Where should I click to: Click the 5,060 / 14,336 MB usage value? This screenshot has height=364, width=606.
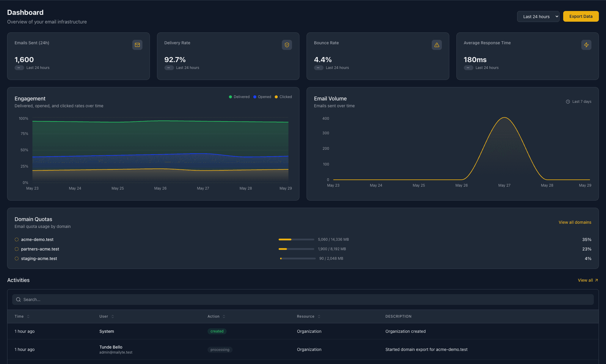click(x=333, y=239)
